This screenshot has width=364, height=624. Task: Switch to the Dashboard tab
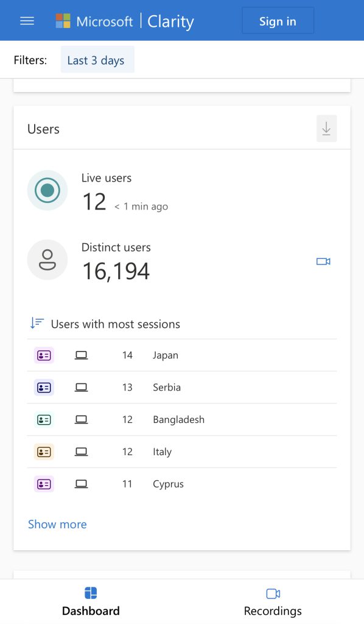click(91, 601)
